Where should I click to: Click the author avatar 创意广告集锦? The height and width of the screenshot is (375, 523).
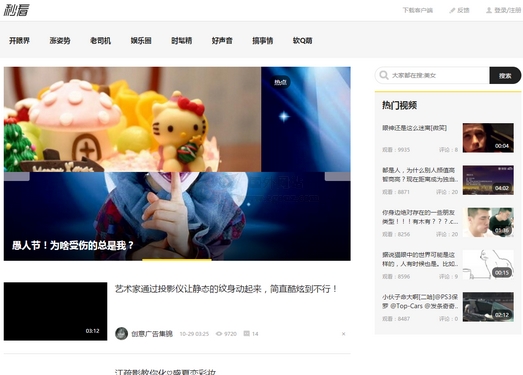(121, 334)
